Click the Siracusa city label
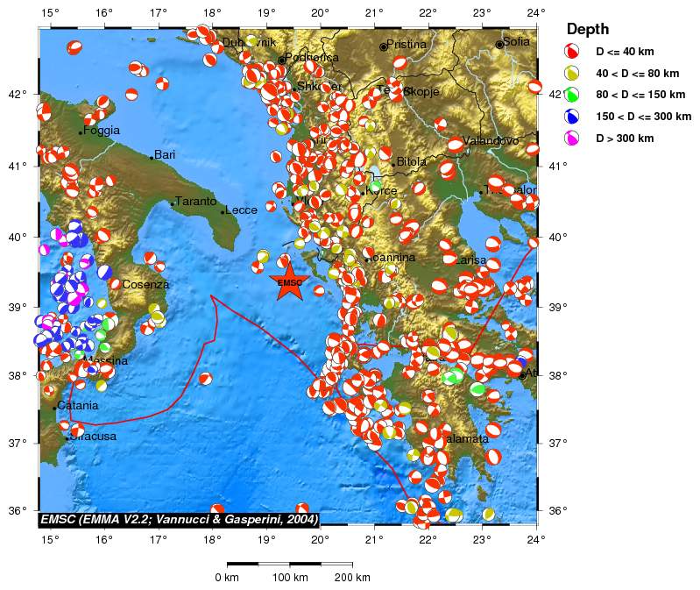Image resolution: width=700 pixels, height=590 pixels. tap(93, 437)
